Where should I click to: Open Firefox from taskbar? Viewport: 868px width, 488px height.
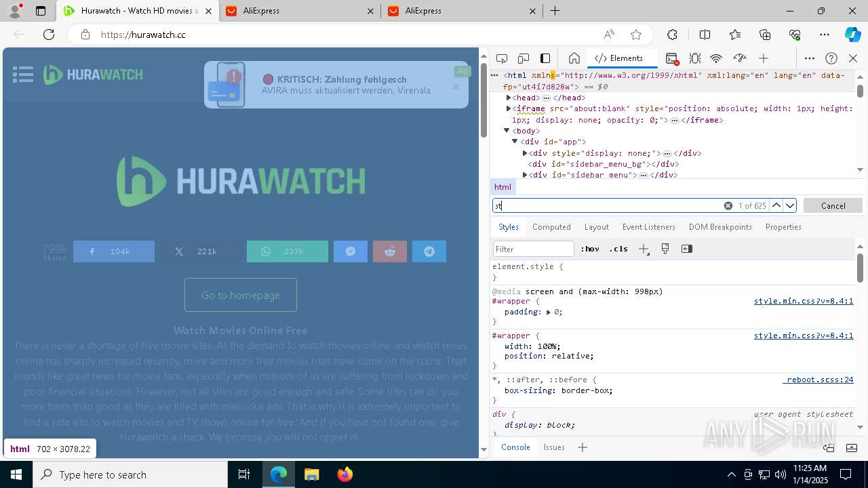[x=344, y=474]
